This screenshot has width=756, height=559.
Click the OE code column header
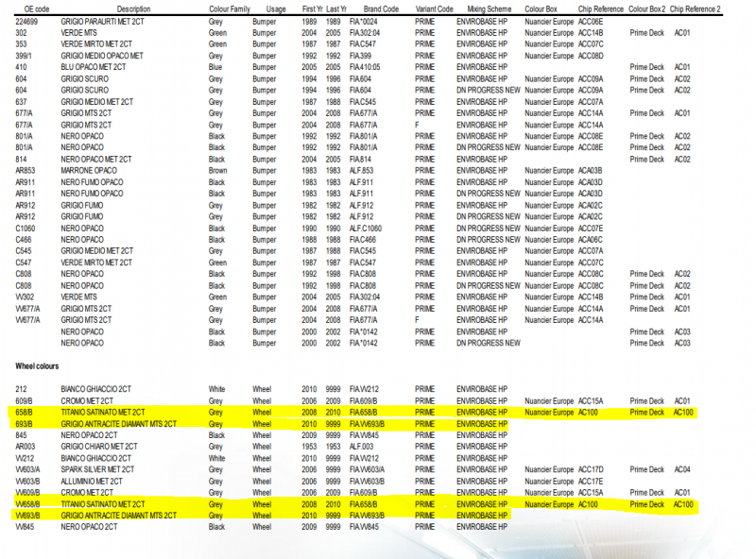(x=38, y=8)
